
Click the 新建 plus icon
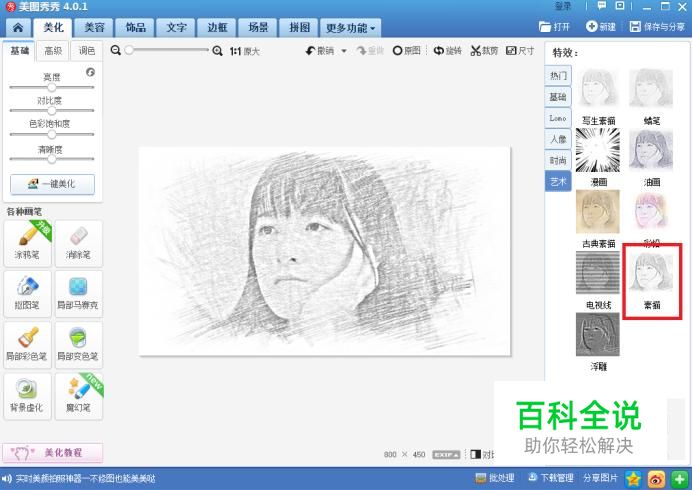tap(591, 26)
